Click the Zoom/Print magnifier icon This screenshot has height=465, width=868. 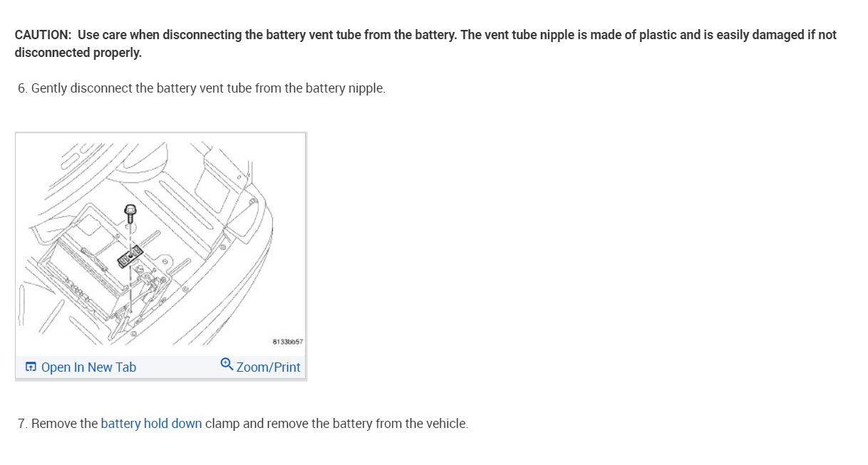227,365
